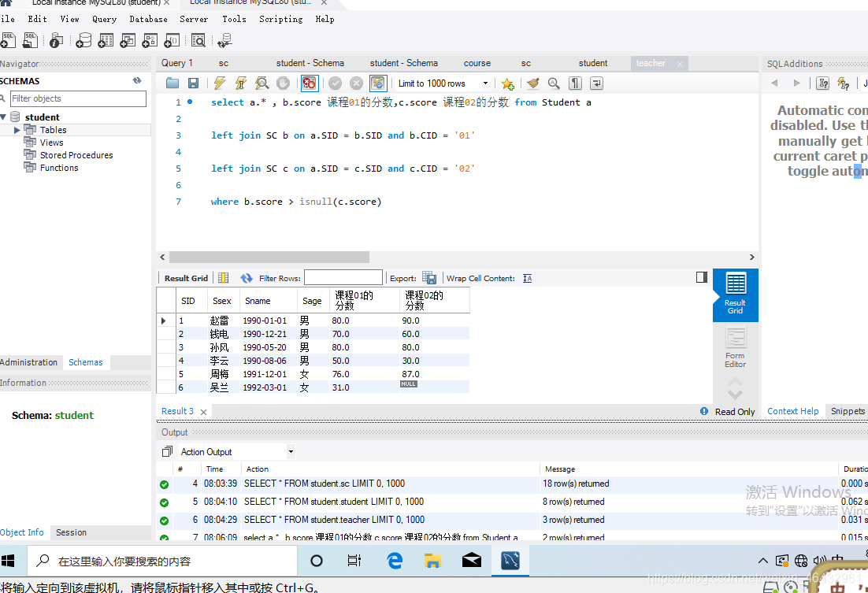Open a SQL script file icon in main toolbar
868x593 pixels.
[31, 40]
